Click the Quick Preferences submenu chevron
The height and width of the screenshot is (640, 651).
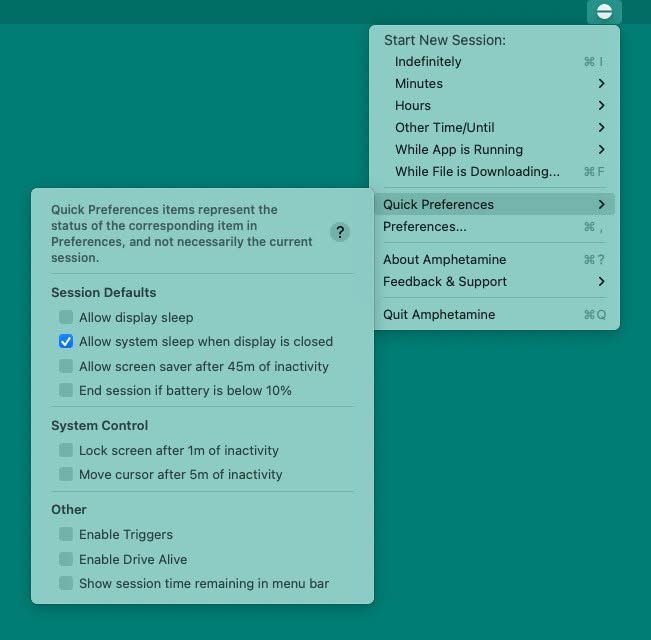[601, 204]
